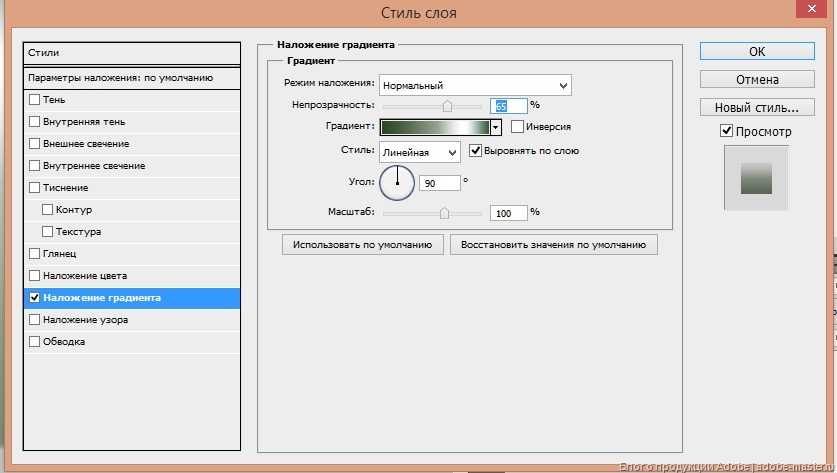Click the gradient color swatch bar

pos(434,127)
